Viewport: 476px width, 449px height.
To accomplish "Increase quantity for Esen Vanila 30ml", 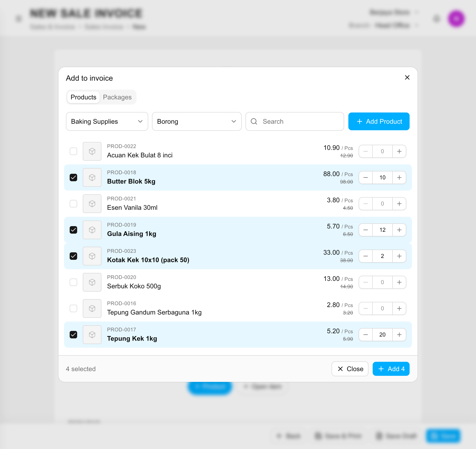I will (399, 204).
